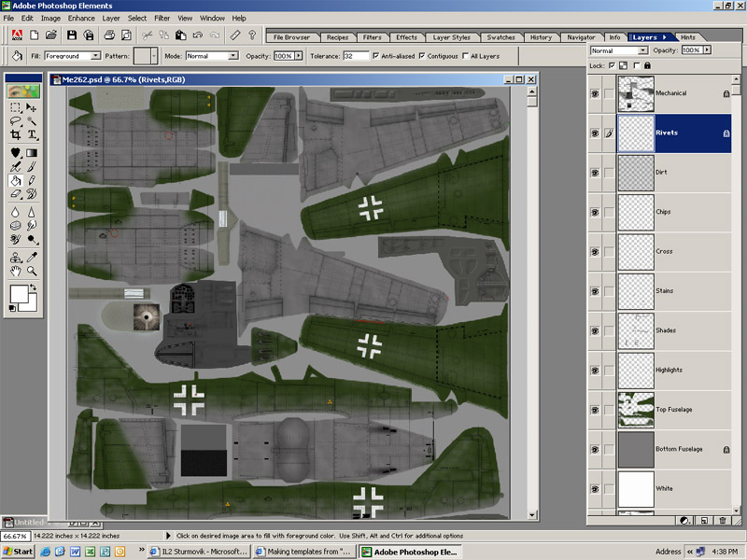This screenshot has width=747, height=560.
Task: Open the Mode dropdown in options bar
Action: tap(233, 56)
